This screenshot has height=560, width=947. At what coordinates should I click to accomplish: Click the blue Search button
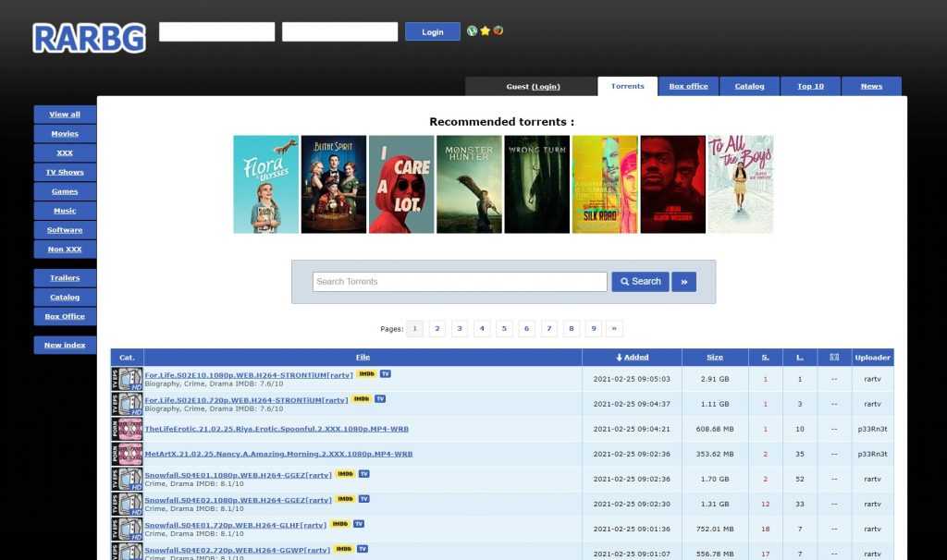pos(640,282)
